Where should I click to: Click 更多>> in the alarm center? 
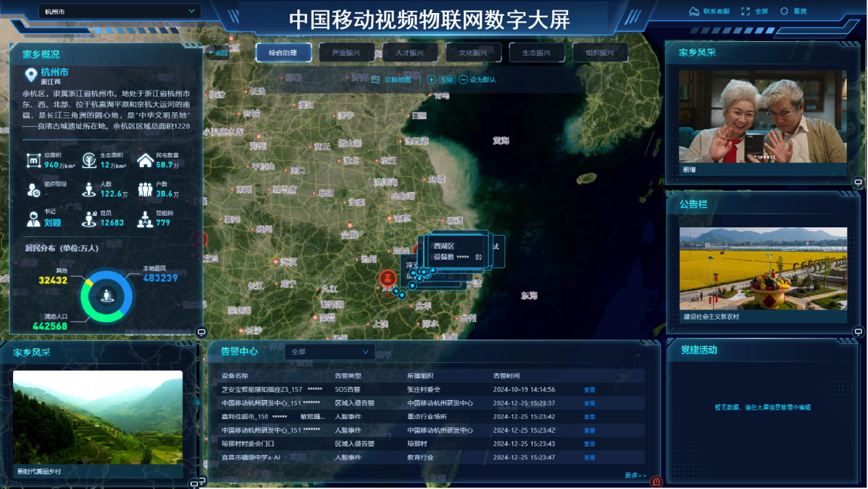635,475
